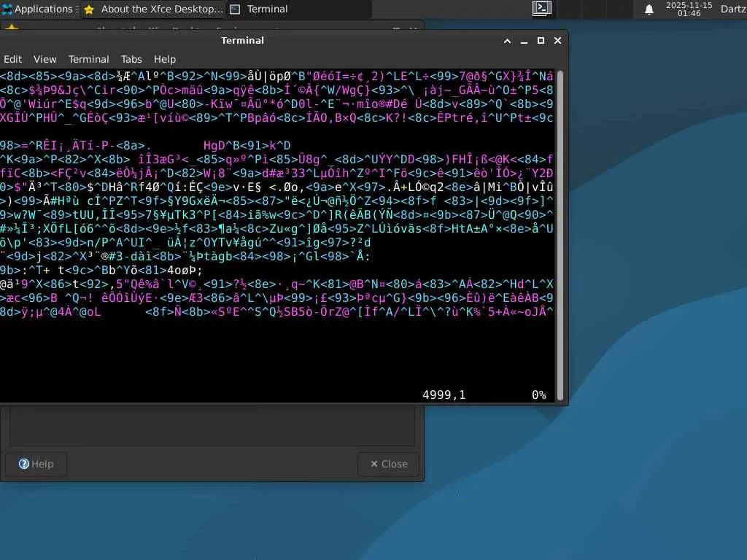The height and width of the screenshot is (560, 747).
Task: Minimize the Terminal window
Action: click(x=524, y=41)
